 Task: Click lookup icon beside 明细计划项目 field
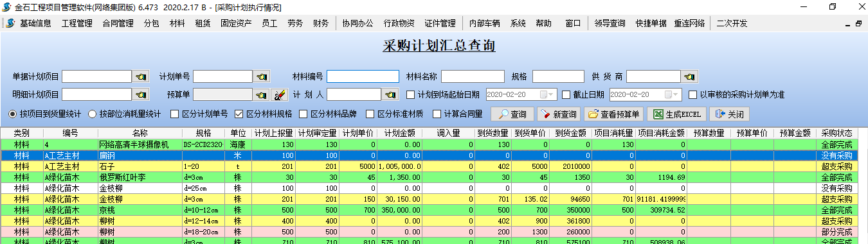pyautogui.click(x=141, y=95)
